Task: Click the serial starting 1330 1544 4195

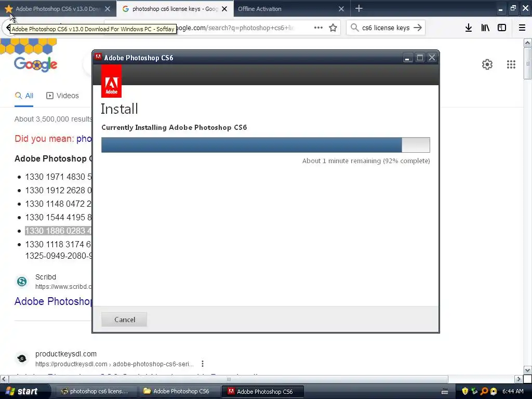Action: click(x=58, y=218)
